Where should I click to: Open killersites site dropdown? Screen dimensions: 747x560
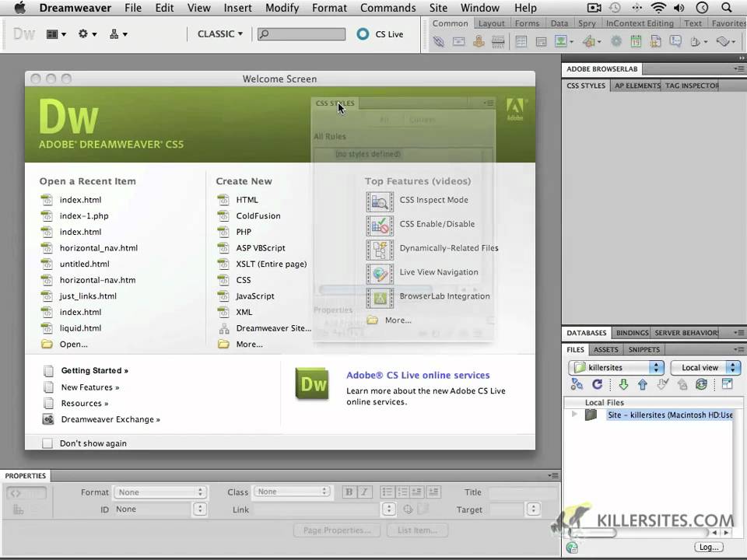[616, 367]
